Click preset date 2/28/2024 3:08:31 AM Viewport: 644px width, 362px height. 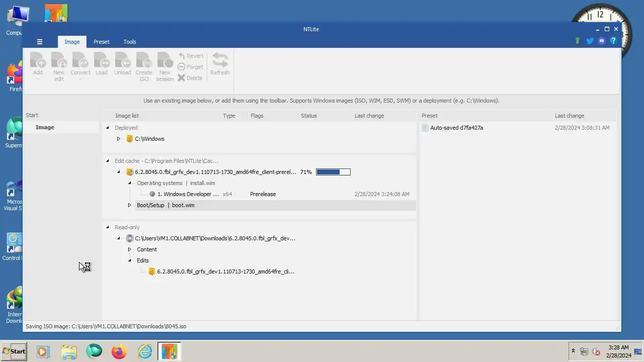[x=582, y=128]
